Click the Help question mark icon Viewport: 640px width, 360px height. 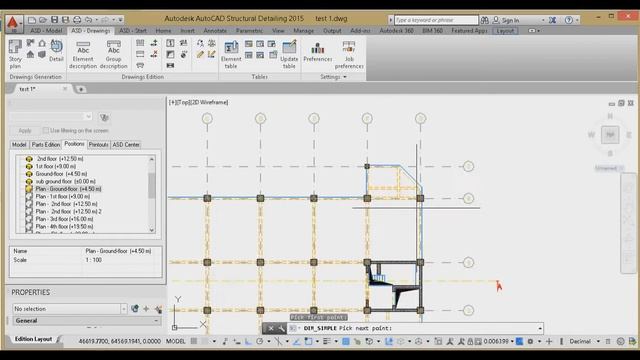coord(569,20)
